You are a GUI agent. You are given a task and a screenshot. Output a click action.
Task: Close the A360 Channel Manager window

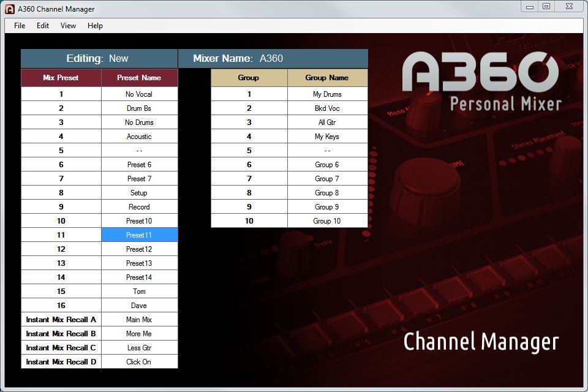point(569,6)
